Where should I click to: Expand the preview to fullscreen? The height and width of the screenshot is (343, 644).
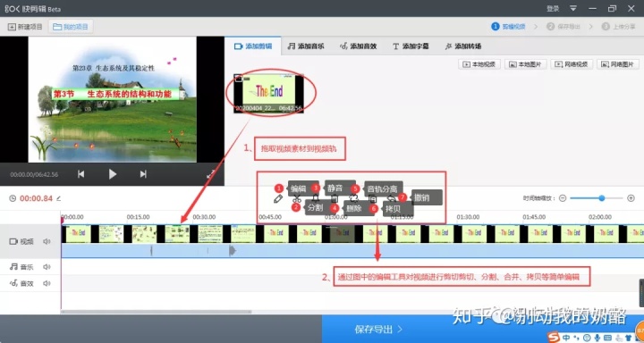pyautogui.click(x=211, y=174)
